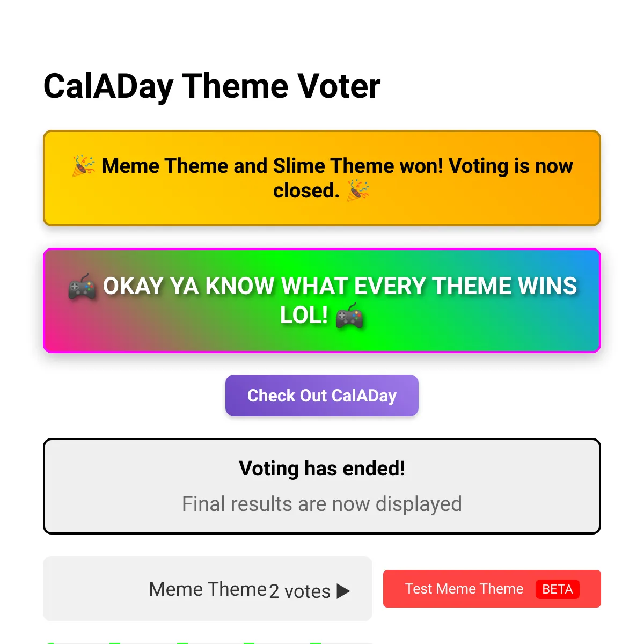Click 'Slime Theme' text in winners banner
Screen dimensions: 644x644
coord(331,166)
